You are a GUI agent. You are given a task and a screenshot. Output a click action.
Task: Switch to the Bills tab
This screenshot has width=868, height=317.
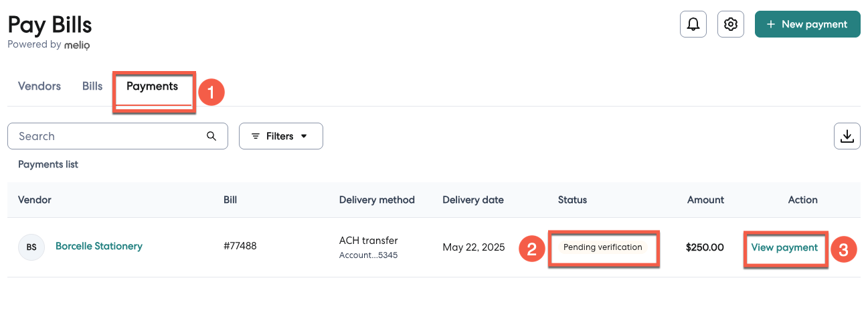point(92,86)
